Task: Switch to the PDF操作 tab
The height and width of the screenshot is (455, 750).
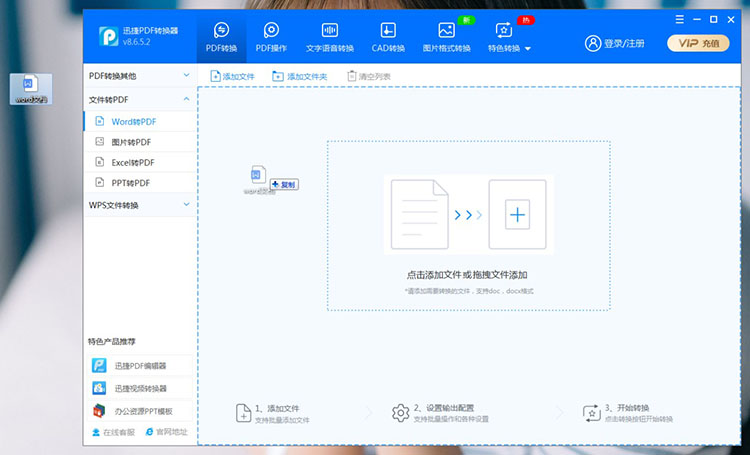Action: point(271,37)
